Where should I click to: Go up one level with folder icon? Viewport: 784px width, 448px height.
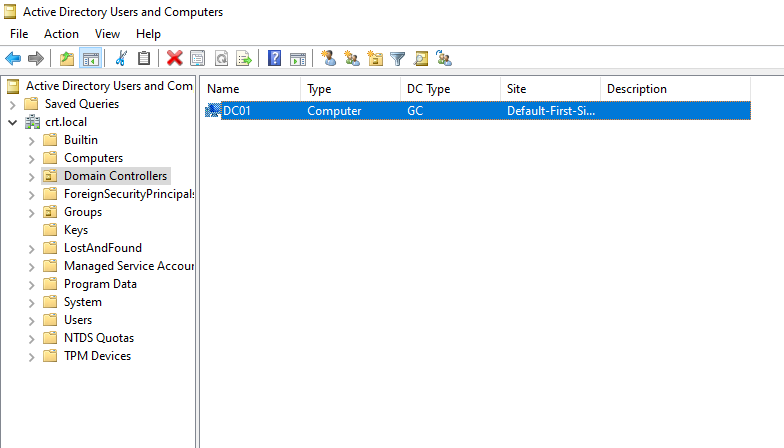tap(67, 58)
